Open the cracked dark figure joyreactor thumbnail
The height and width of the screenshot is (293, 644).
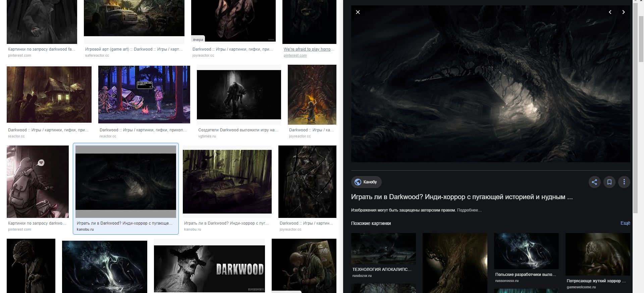(x=307, y=182)
